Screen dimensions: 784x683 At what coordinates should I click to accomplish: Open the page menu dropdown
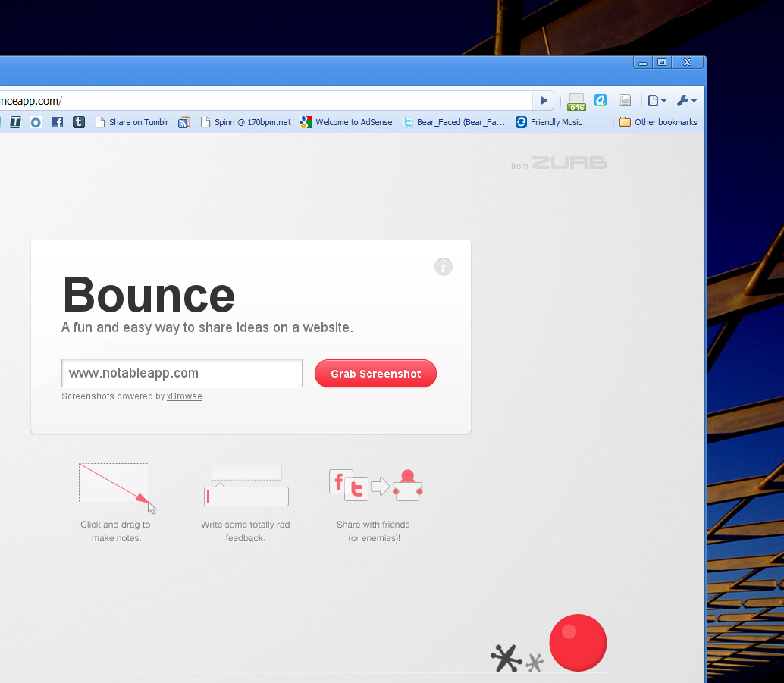coord(657,101)
